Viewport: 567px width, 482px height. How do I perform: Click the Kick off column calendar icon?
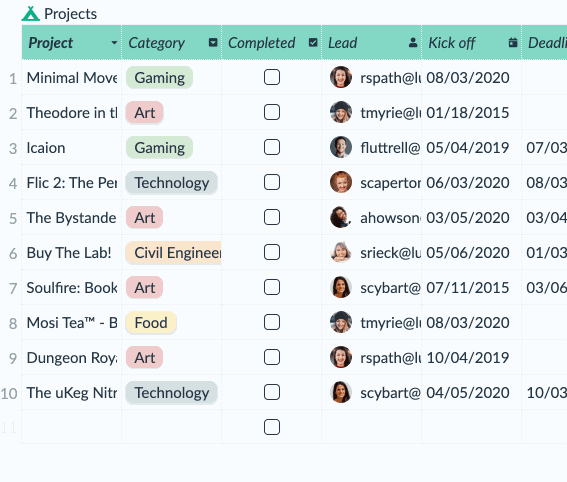click(513, 43)
